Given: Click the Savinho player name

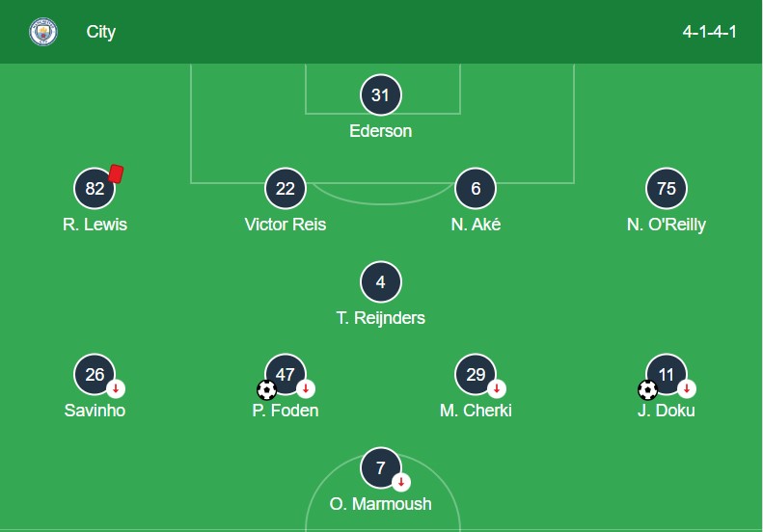Looking at the screenshot, I should click(95, 411).
